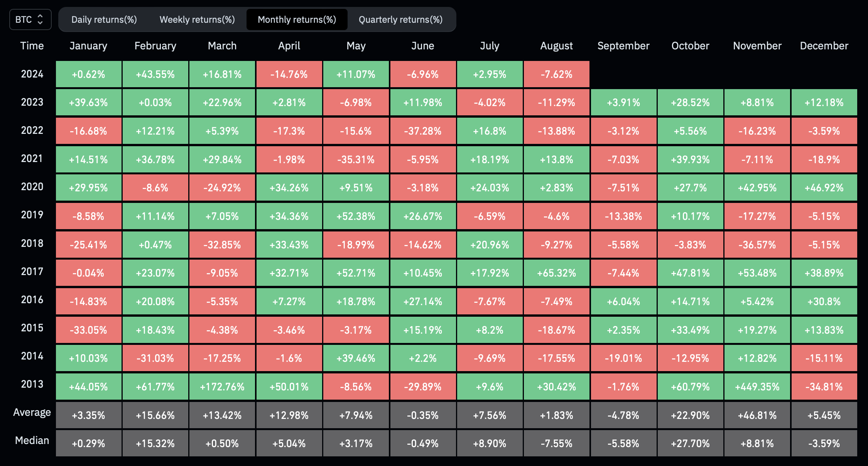Click the 2019 May +52.38% cell
The height and width of the screenshot is (466, 868).
(356, 216)
